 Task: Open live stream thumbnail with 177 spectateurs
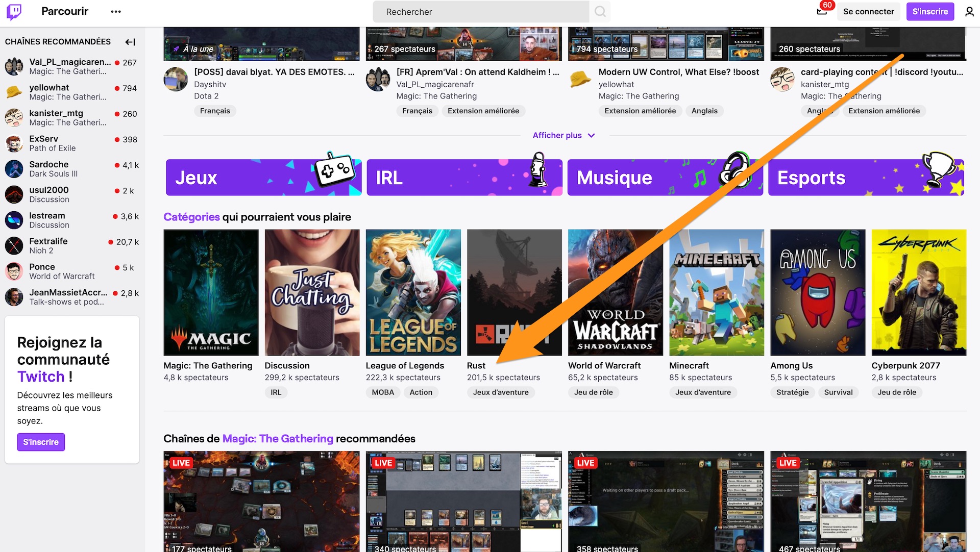(261, 501)
